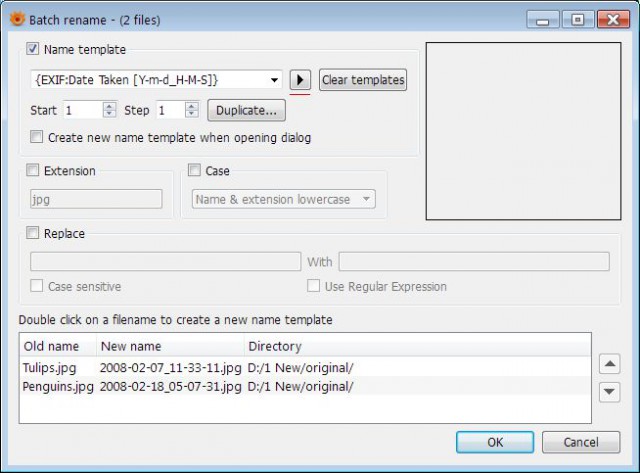
Task: Select the New name column header
Action: [170, 346]
